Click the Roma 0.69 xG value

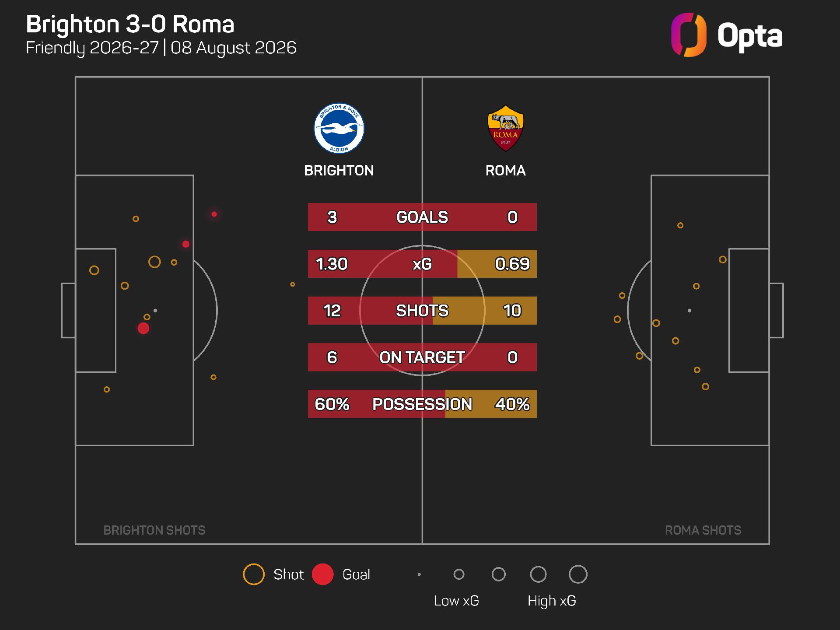click(x=512, y=264)
